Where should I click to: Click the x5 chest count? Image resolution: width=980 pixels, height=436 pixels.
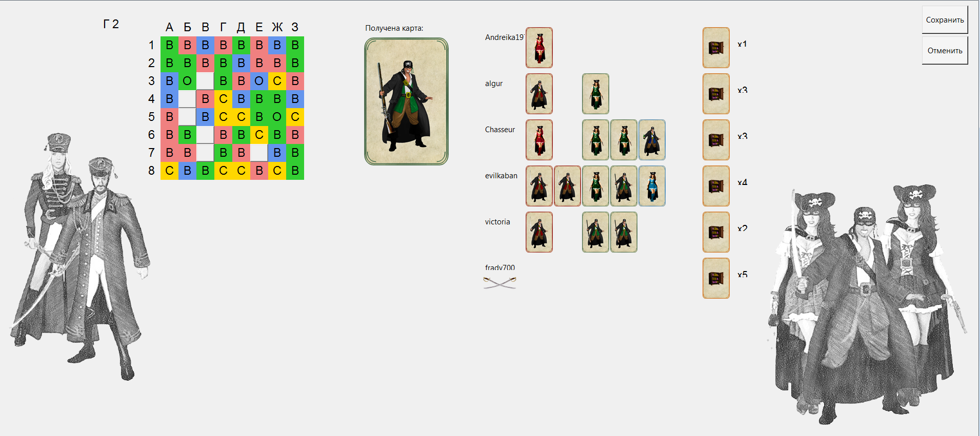[x=743, y=275]
